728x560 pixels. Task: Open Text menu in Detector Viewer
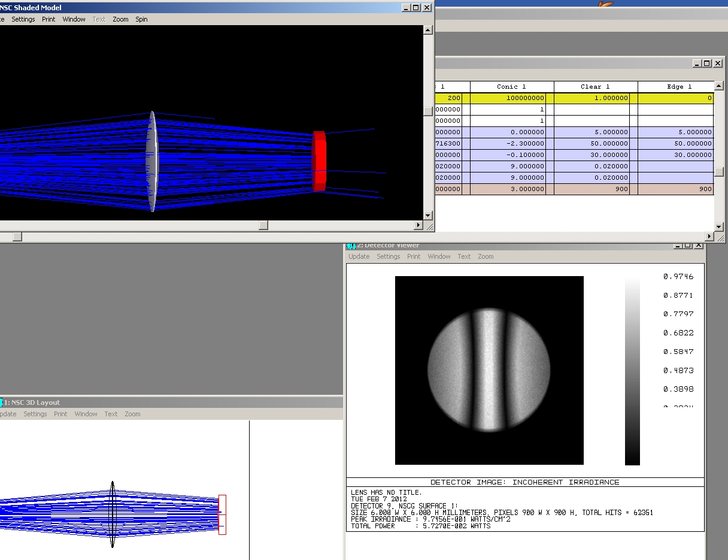point(464,256)
